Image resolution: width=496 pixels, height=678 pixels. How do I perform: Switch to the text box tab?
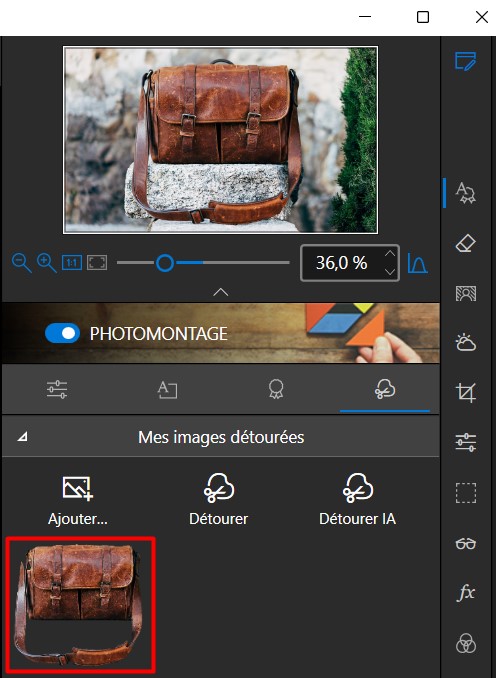[167, 389]
